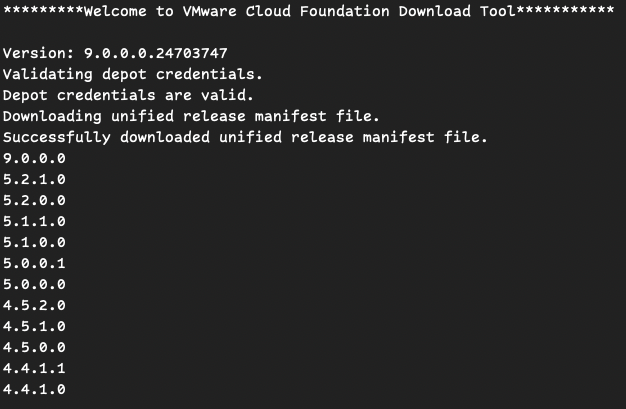Select the 4.5.2.0 version entry
The image size is (626, 409).
[x=34, y=306]
